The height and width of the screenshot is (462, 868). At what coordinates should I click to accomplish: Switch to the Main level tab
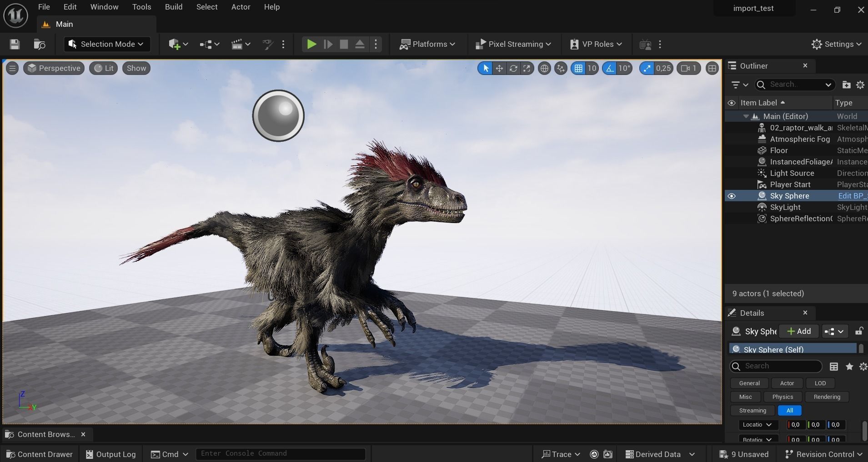(64, 24)
